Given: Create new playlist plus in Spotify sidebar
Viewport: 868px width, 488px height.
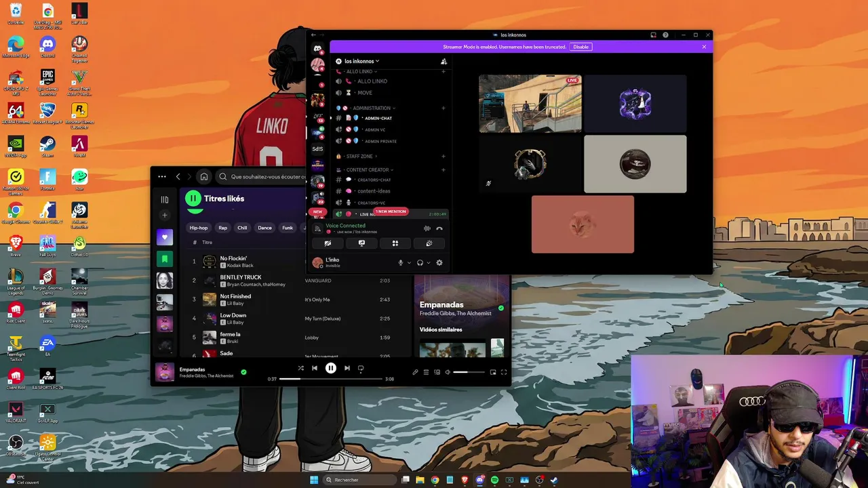Looking at the screenshot, I should [x=165, y=216].
